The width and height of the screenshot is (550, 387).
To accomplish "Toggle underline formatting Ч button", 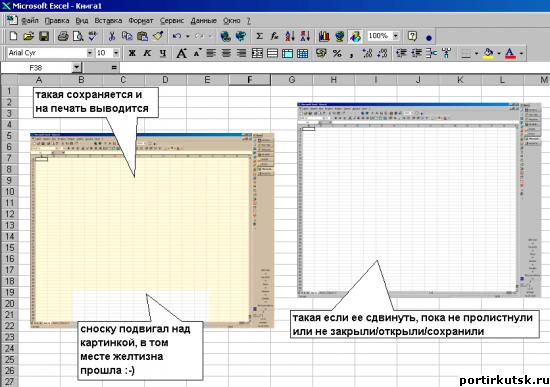I will pyautogui.click(x=163, y=53).
